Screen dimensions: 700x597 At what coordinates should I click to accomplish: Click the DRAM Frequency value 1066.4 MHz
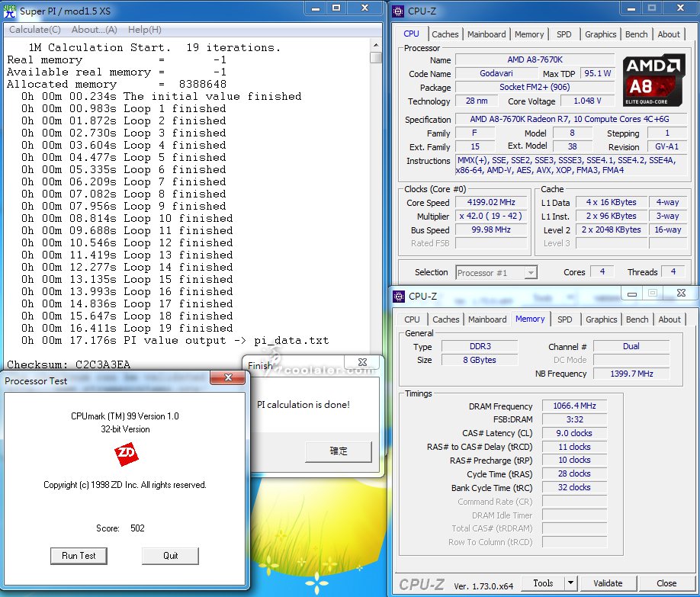click(574, 406)
